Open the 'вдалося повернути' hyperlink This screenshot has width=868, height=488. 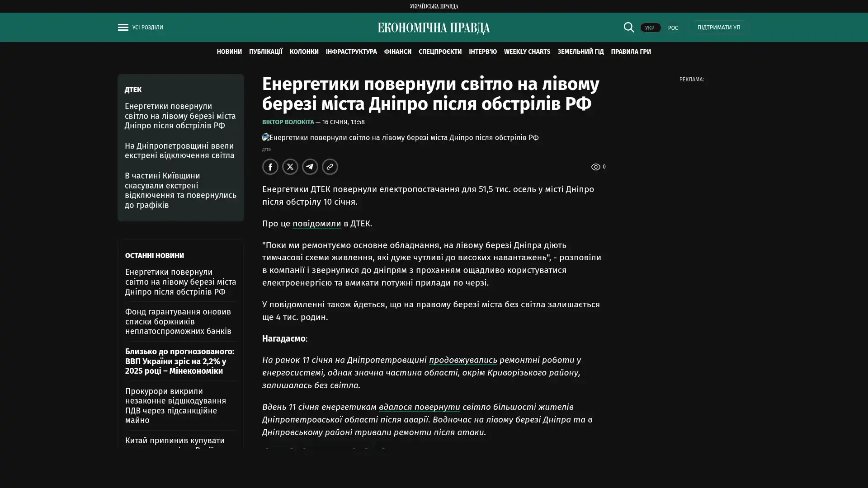419,407
